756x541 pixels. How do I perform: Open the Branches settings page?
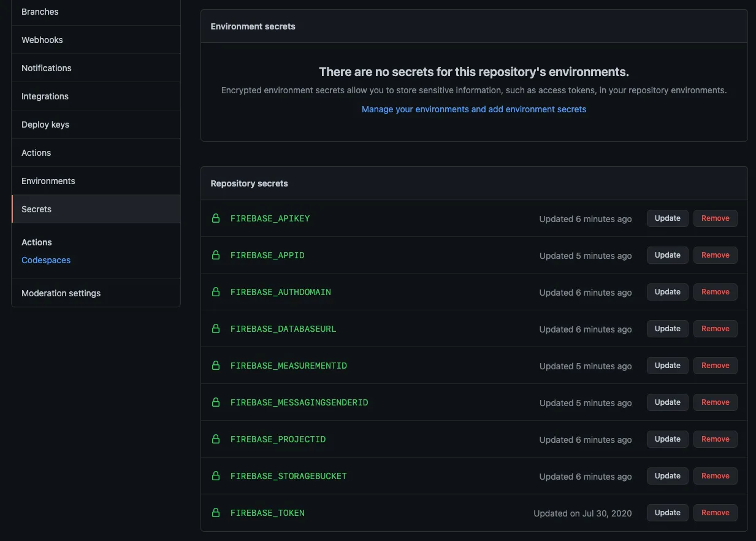(x=40, y=12)
